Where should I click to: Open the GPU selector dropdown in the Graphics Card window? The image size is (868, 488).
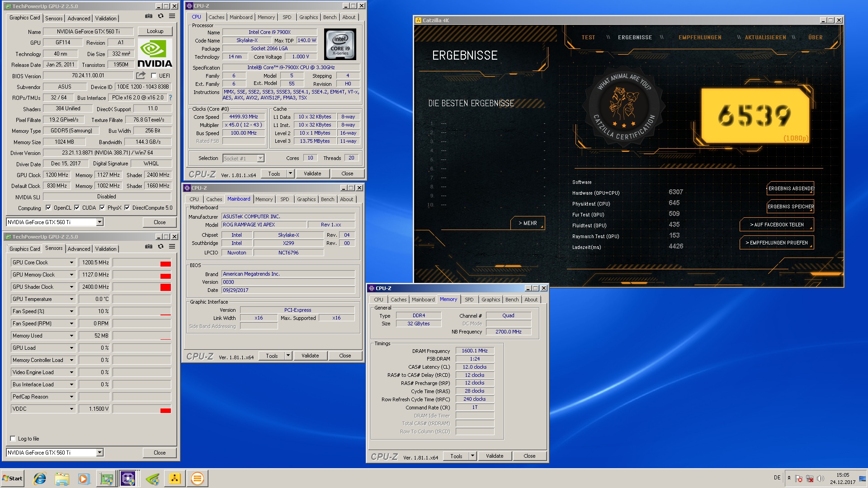pyautogui.click(x=100, y=222)
